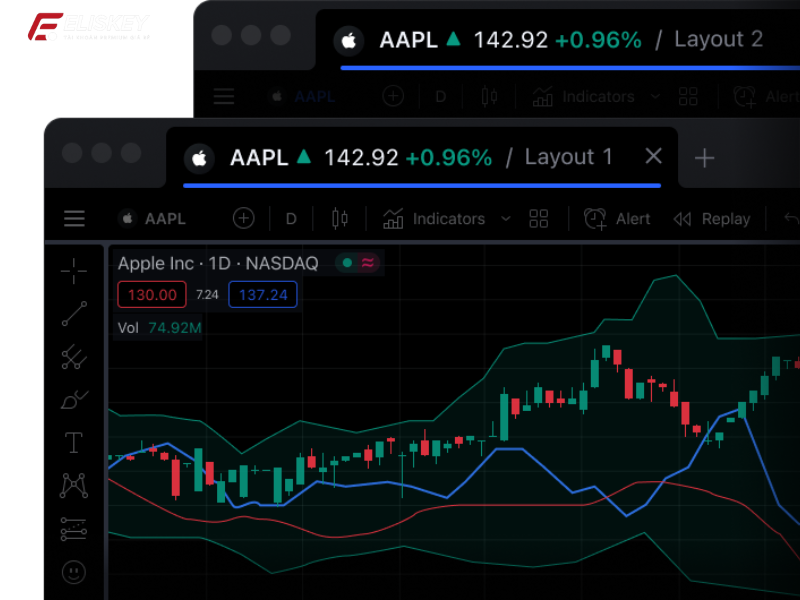800x600 pixels.
Task: Add a new layout with the plus tab
Action: click(x=705, y=158)
